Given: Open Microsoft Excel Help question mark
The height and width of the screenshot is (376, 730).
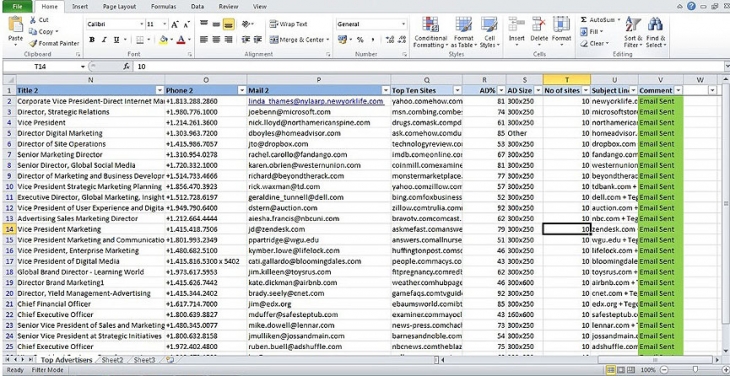Looking at the screenshot, I should click(x=691, y=6).
